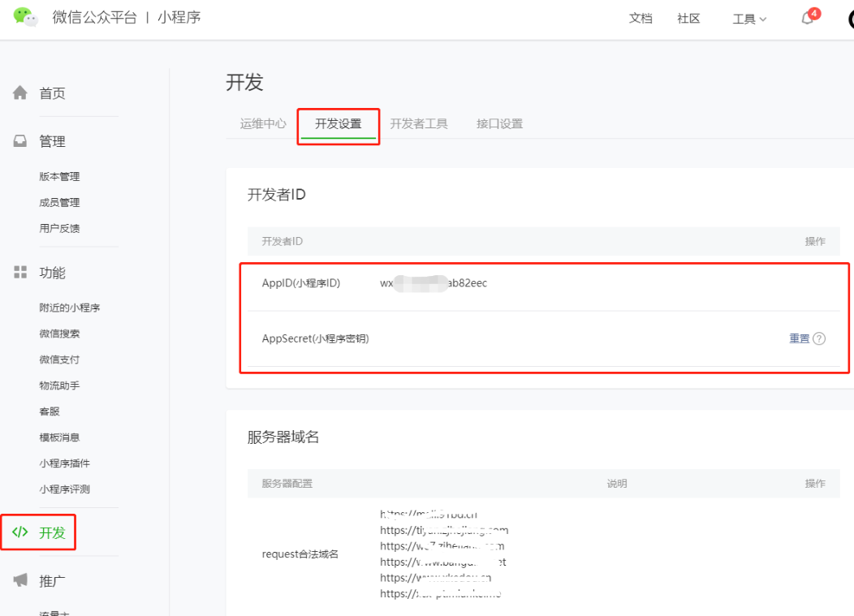854x616 pixels.
Task: Click the code icon beside 开发
Action: (x=20, y=532)
